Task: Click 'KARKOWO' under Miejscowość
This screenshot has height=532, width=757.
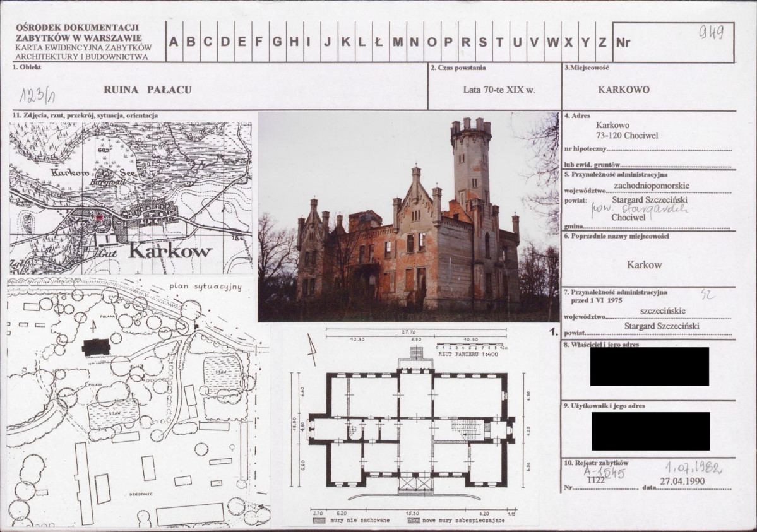Action: pyautogui.click(x=624, y=90)
